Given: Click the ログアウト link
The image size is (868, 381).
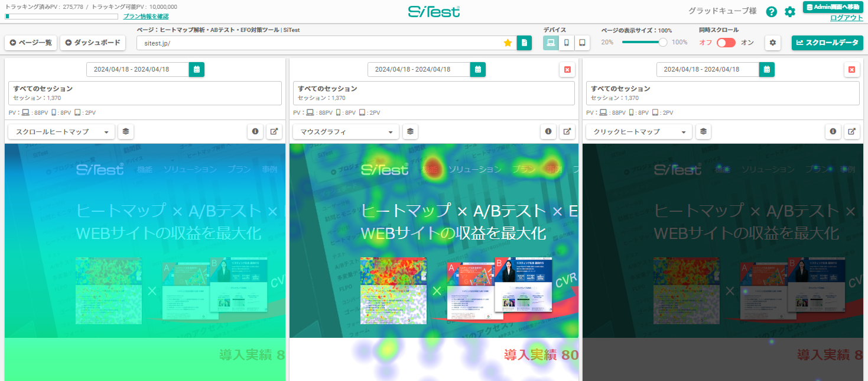Looking at the screenshot, I should (x=846, y=18).
